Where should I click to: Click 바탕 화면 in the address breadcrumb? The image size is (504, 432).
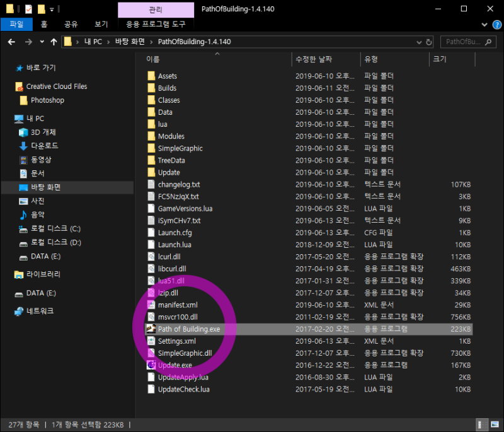[x=130, y=42]
